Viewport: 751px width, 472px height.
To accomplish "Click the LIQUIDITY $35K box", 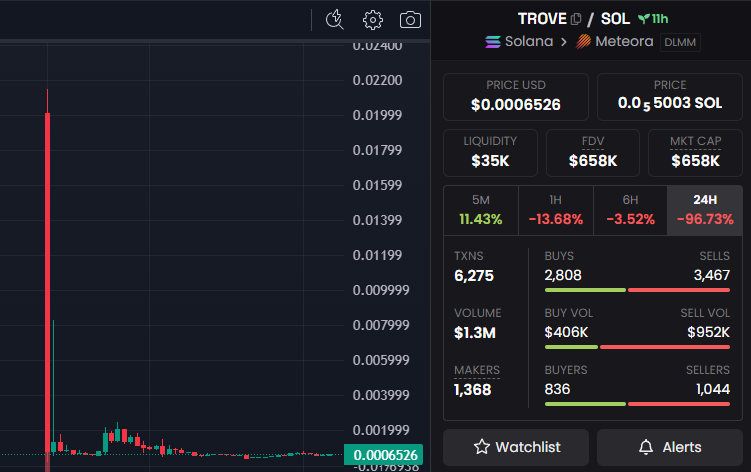I will click(490, 153).
